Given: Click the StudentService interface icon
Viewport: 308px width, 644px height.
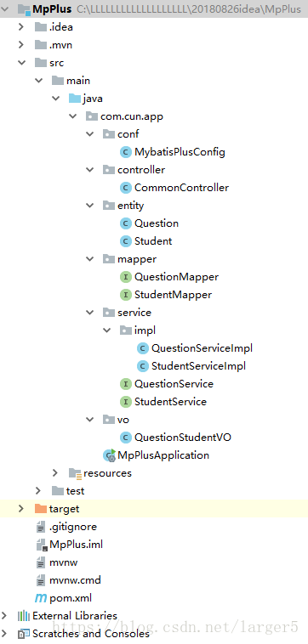Looking at the screenshot, I should 125,402.
